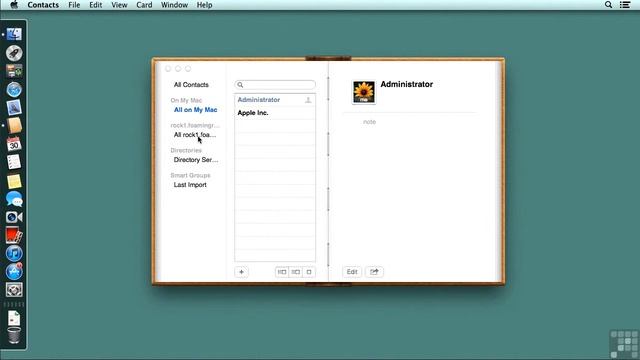Switch to list and card view
Viewport: 640px width, 360px height.
click(x=296, y=272)
